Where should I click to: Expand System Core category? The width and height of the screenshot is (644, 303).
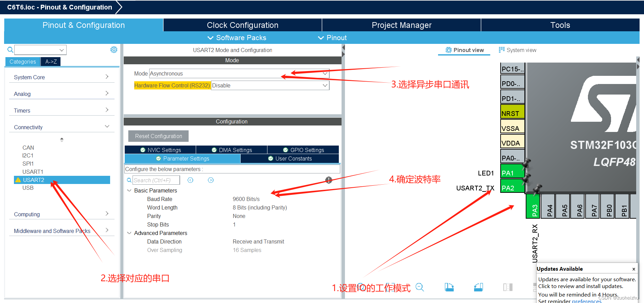[x=62, y=77]
